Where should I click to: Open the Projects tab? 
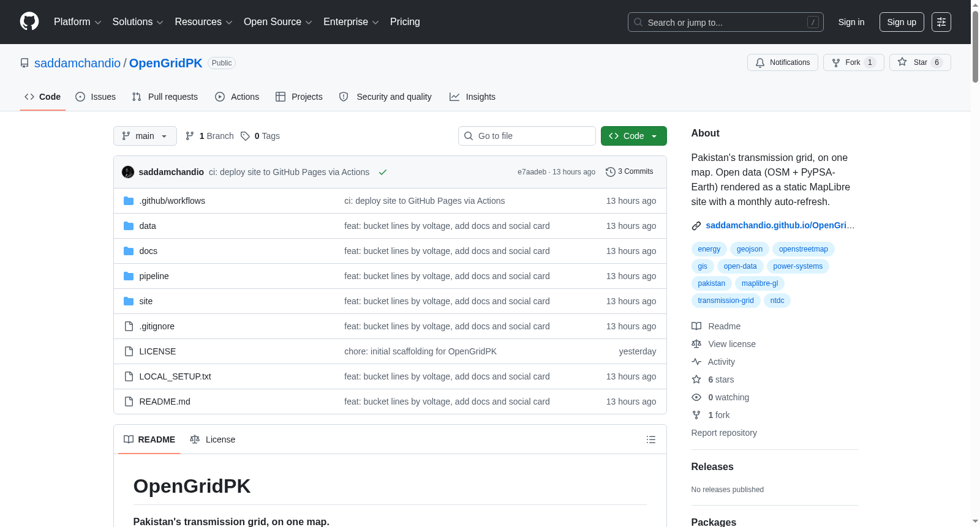[x=299, y=97]
